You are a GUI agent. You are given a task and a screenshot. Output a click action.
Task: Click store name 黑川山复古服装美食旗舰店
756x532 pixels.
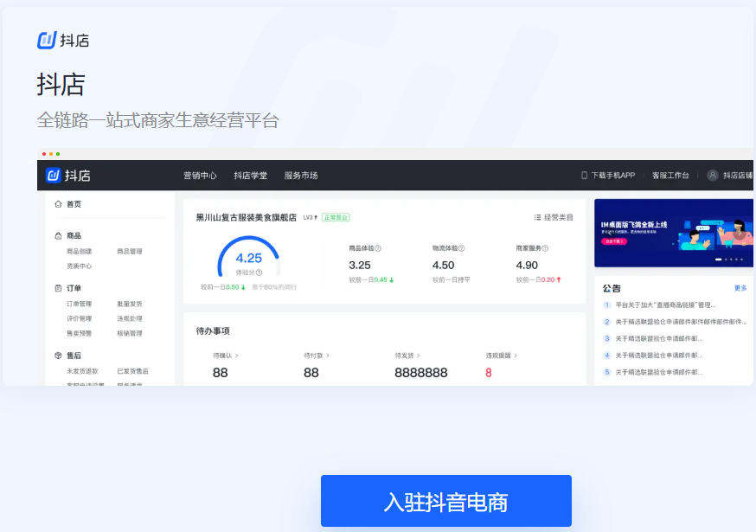click(x=247, y=217)
